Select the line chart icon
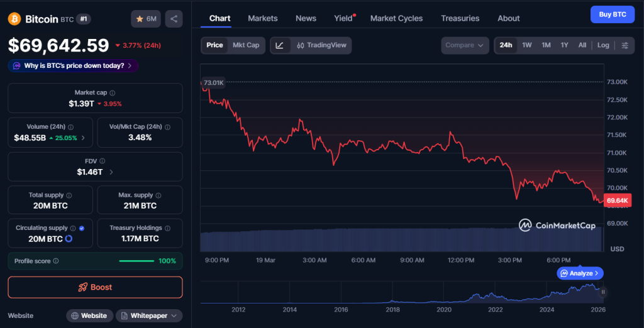644x328 pixels. pyautogui.click(x=280, y=45)
